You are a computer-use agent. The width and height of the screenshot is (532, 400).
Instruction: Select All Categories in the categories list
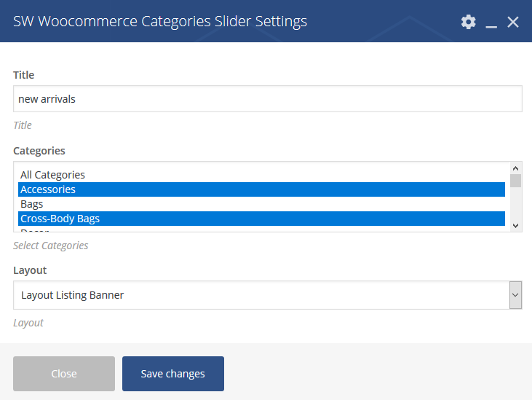[261, 175]
